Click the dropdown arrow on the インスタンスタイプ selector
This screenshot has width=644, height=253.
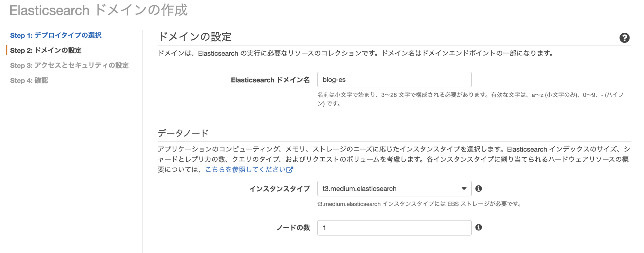tap(464, 189)
